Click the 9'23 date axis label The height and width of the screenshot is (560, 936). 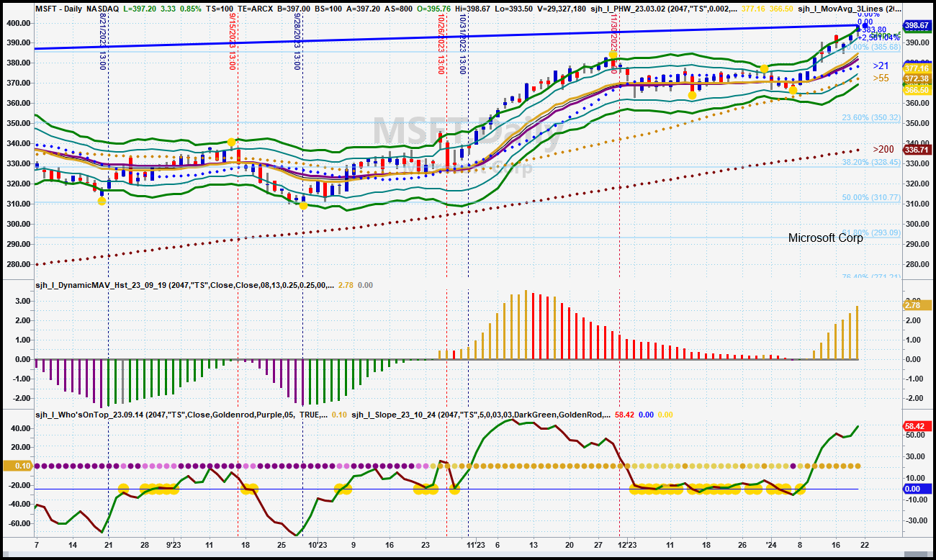(x=173, y=546)
